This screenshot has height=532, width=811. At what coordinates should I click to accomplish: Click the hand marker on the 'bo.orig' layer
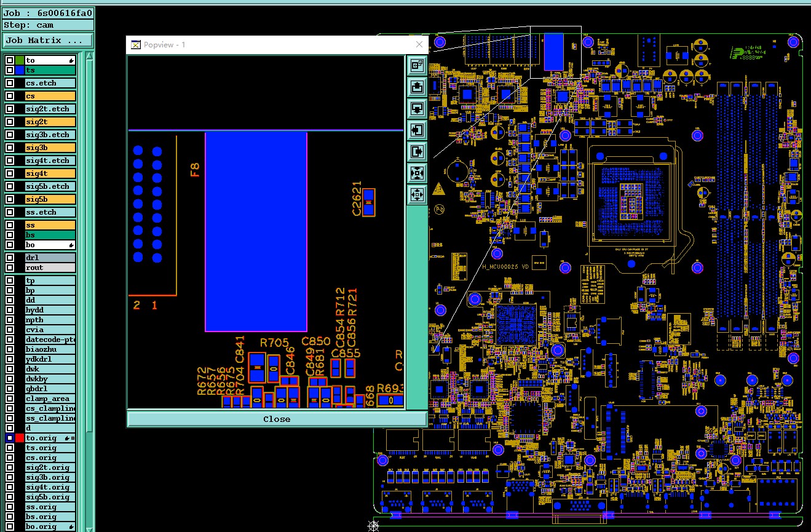click(71, 526)
